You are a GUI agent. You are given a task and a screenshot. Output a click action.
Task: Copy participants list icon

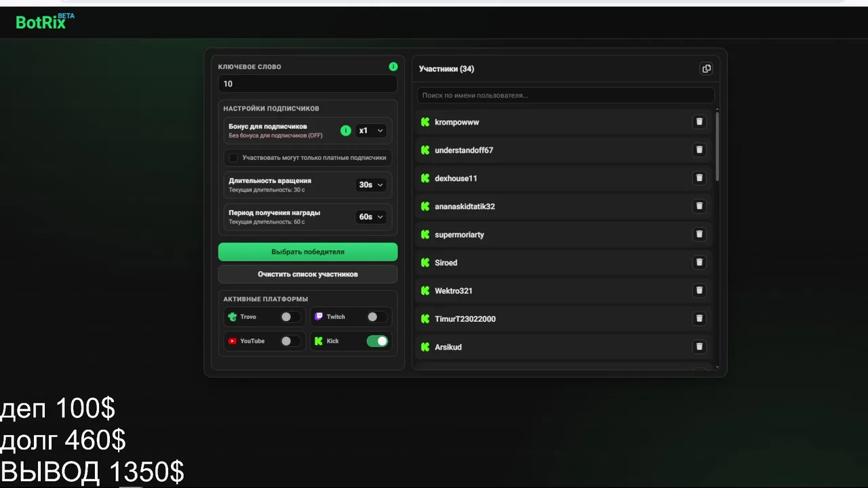click(707, 68)
